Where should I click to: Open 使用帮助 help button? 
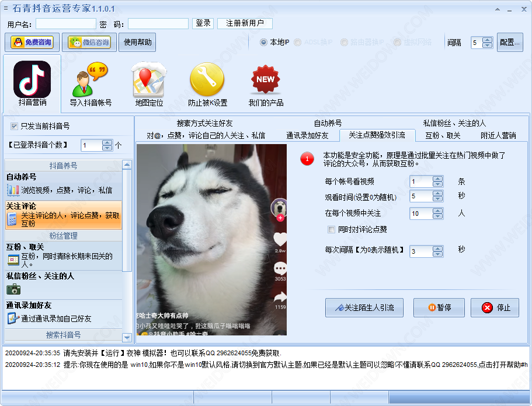pos(137,43)
